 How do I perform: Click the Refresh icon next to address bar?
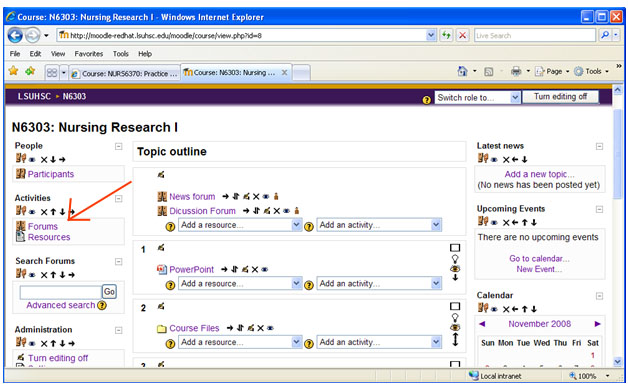click(x=446, y=35)
